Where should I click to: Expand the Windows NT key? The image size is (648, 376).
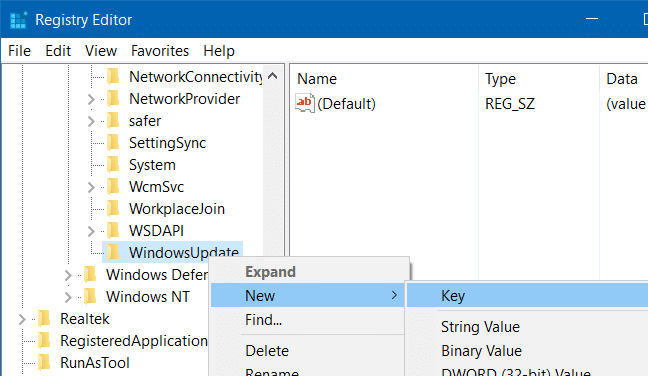68,297
